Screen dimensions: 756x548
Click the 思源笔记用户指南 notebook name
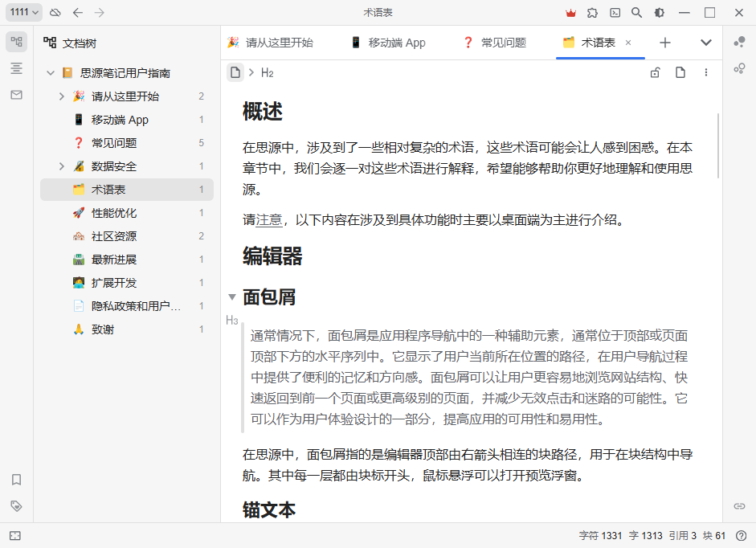(125, 73)
